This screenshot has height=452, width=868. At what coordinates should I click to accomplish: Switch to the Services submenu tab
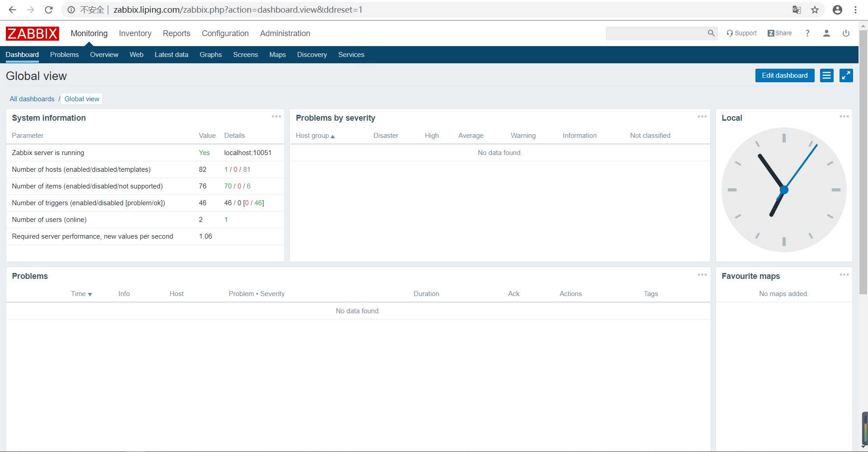tap(351, 55)
